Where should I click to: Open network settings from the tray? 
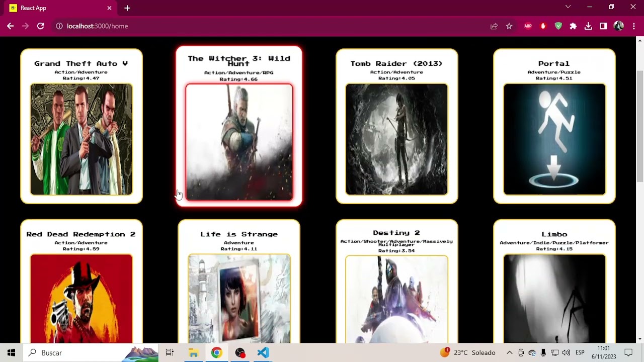click(x=555, y=352)
